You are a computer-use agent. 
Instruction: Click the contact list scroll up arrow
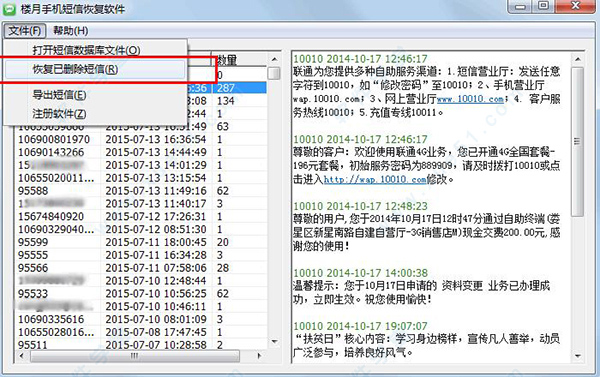tap(274, 59)
